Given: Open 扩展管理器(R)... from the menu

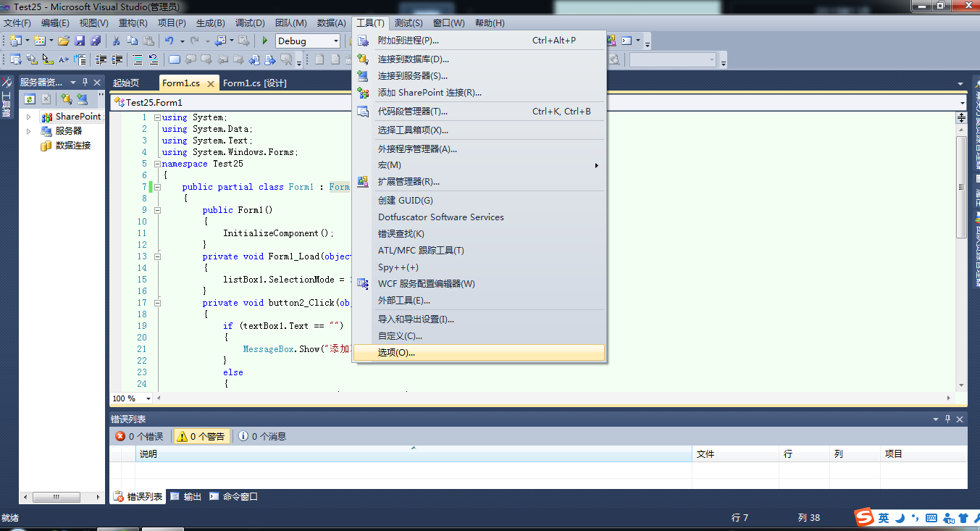Looking at the screenshot, I should (478, 182).
